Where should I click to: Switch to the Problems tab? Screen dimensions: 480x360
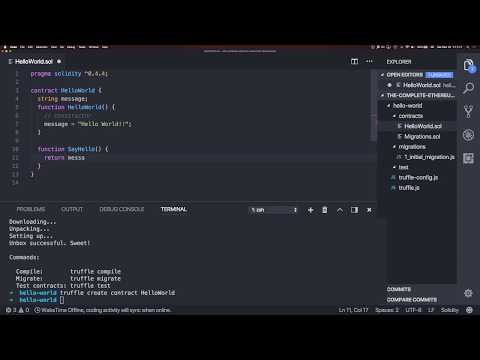pos(31,209)
